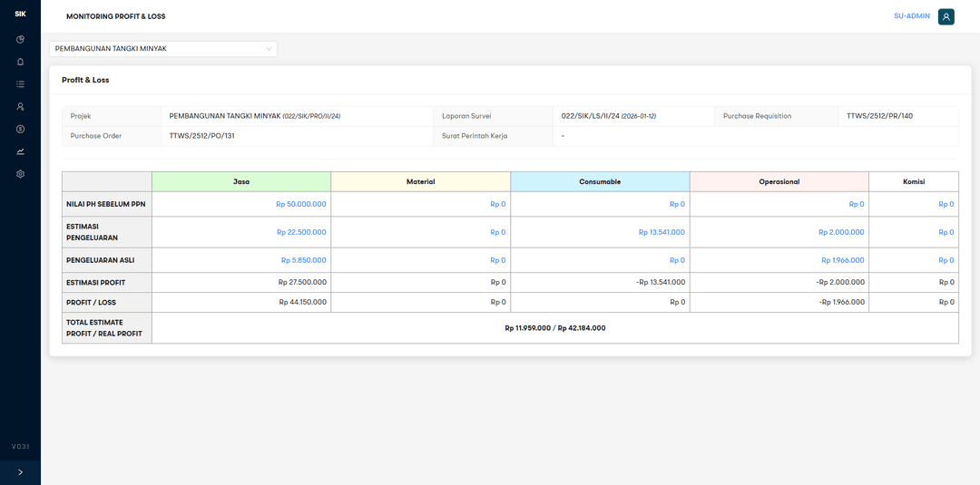Viewport: 980px width, 485px height.
Task: Open the settings gear icon in sidebar
Action: pos(20,174)
